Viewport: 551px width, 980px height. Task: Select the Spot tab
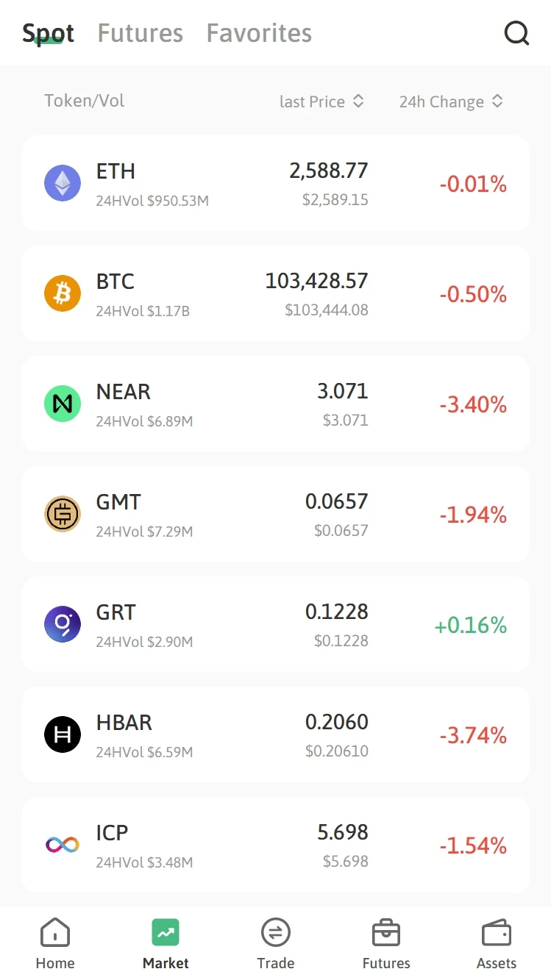48,33
